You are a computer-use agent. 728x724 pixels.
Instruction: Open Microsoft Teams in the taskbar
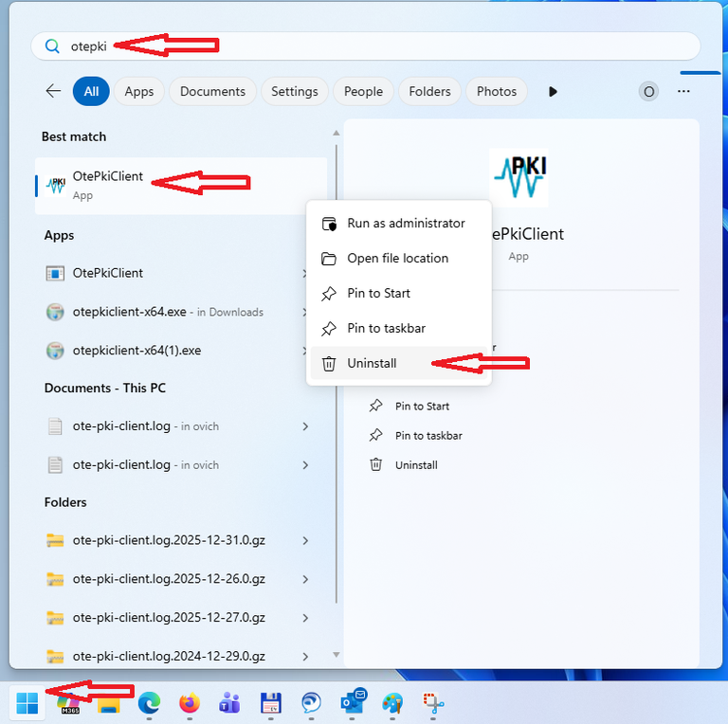(x=229, y=703)
